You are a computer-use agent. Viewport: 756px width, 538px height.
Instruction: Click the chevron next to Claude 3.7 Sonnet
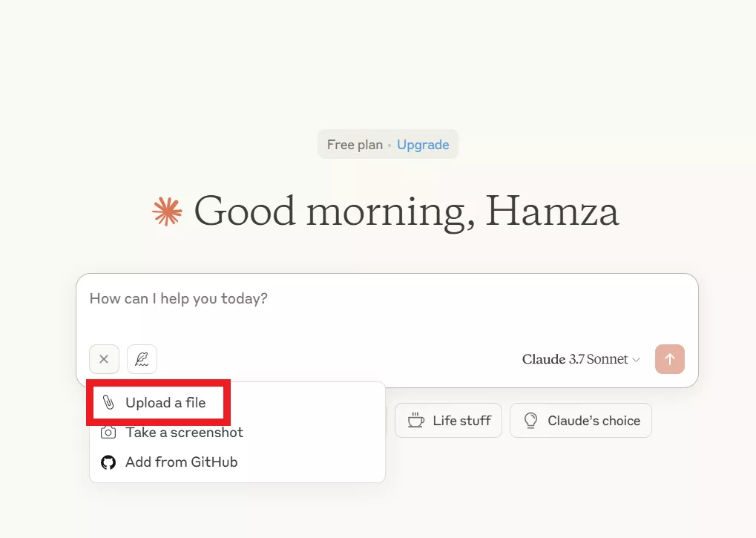pos(636,360)
